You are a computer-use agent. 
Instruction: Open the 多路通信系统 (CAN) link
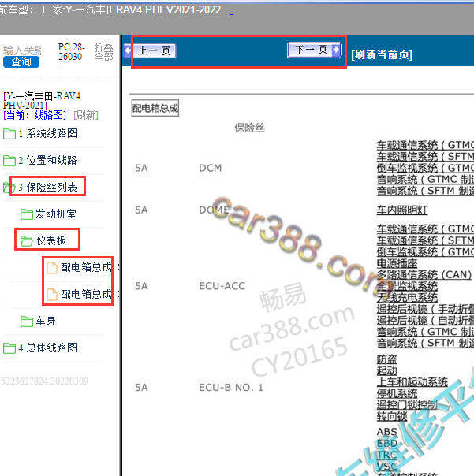click(424, 275)
